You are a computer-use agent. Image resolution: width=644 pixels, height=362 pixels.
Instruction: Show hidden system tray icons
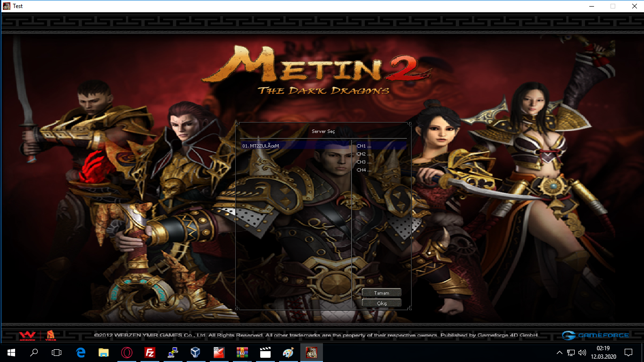[x=560, y=352]
